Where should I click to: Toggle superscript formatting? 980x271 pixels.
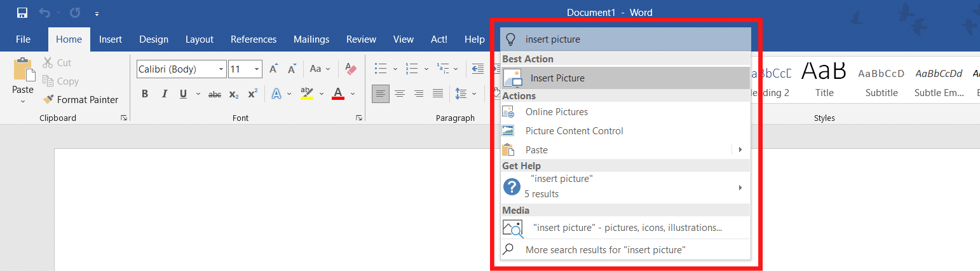[x=252, y=94]
